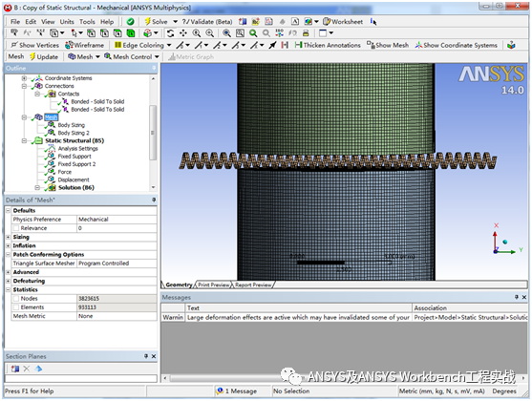Click the Selection Information icon
This screenshot has width=532, height=401.
tap(373, 22)
